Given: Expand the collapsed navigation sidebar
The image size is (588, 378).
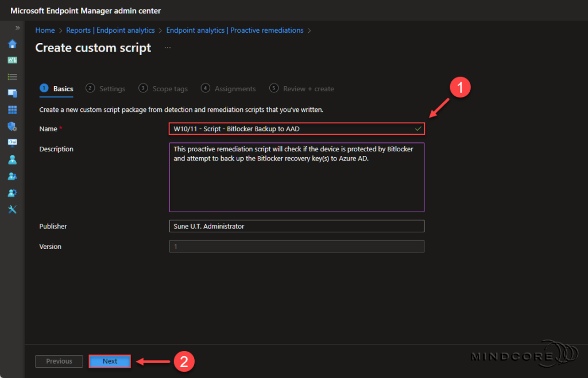Looking at the screenshot, I should (19, 27).
